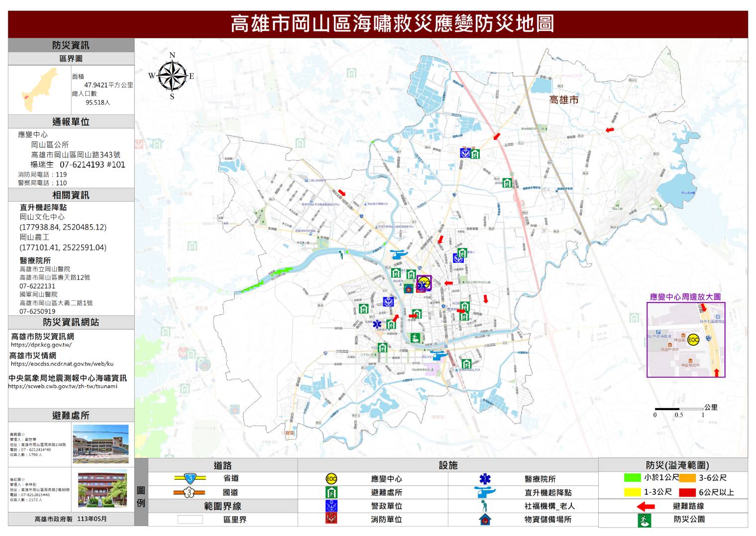This screenshot has width=756, height=536.
Task: Click the compass rose on the map
Action: tap(172, 76)
